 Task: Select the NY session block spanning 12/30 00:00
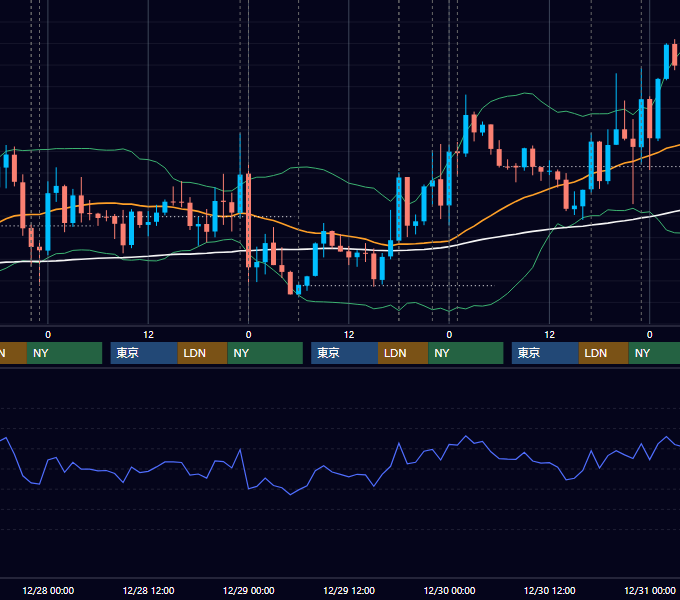pos(466,353)
